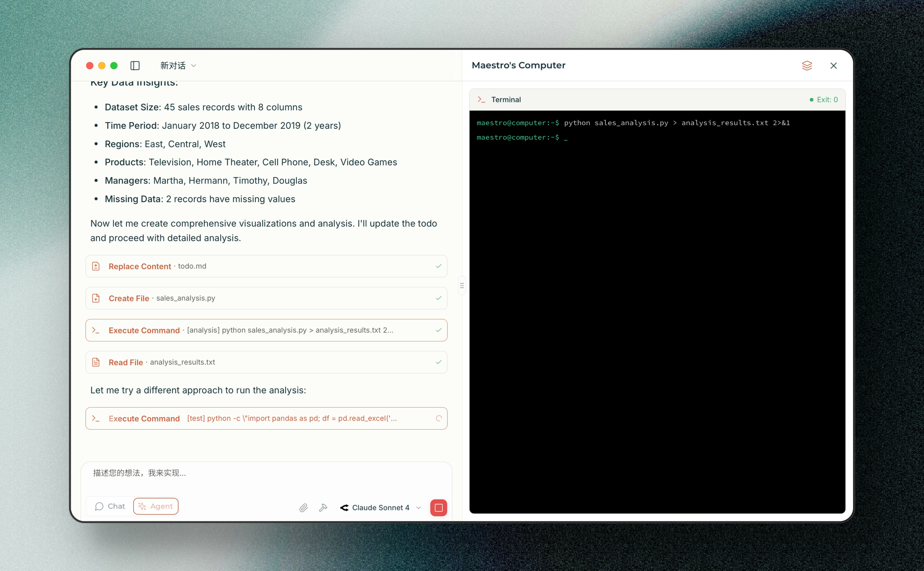Click the checkmark on [analysis] command row

(438, 330)
